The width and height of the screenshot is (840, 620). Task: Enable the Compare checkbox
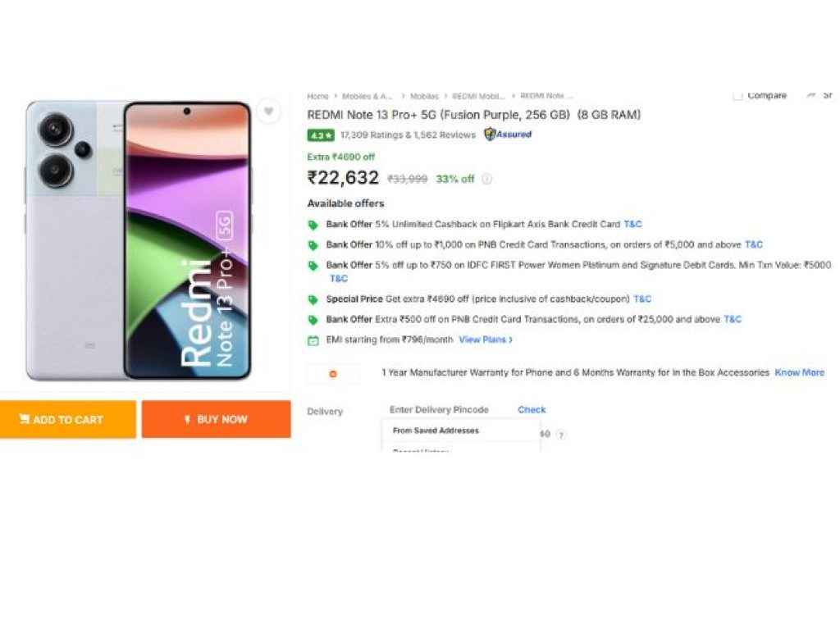point(737,95)
